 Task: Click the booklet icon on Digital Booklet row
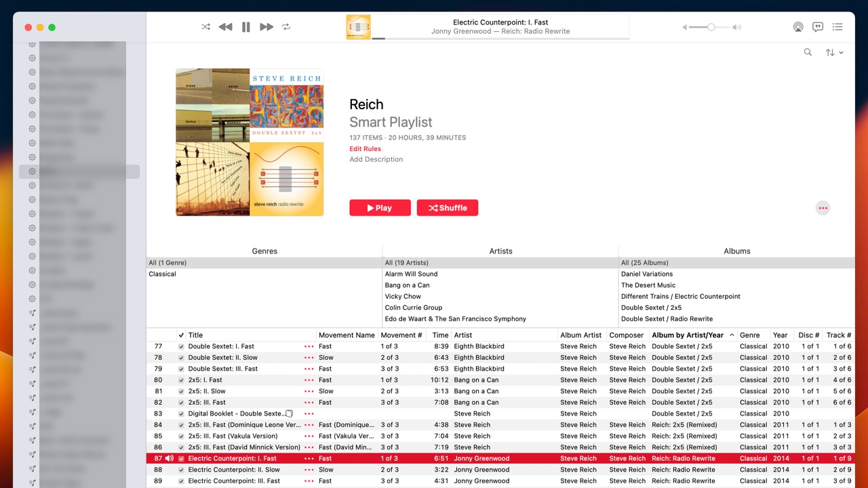(289, 413)
